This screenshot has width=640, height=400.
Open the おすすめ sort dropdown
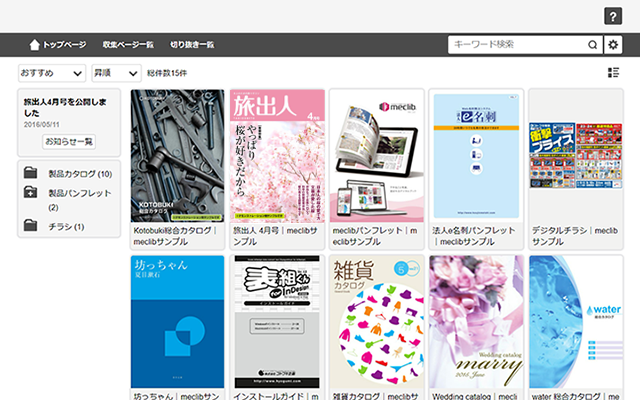pyautogui.click(x=51, y=73)
